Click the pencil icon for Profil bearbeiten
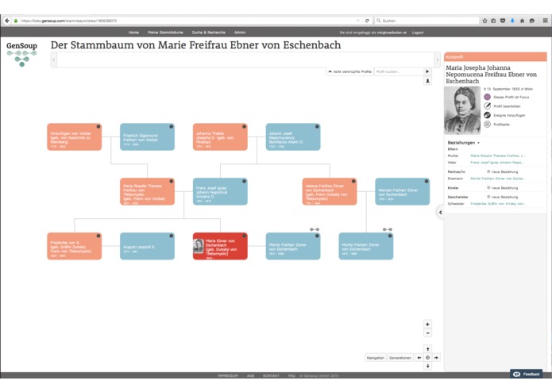The height and width of the screenshot is (392, 552). point(487,106)
